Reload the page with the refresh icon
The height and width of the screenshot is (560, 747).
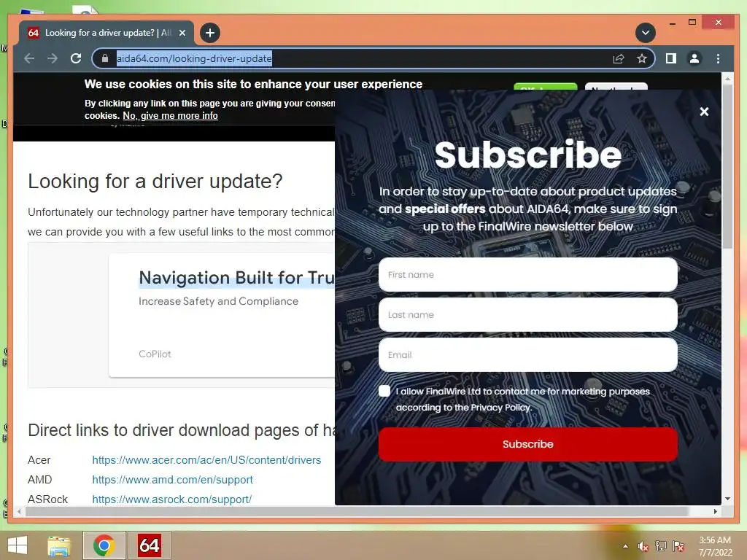coord(76,58)
